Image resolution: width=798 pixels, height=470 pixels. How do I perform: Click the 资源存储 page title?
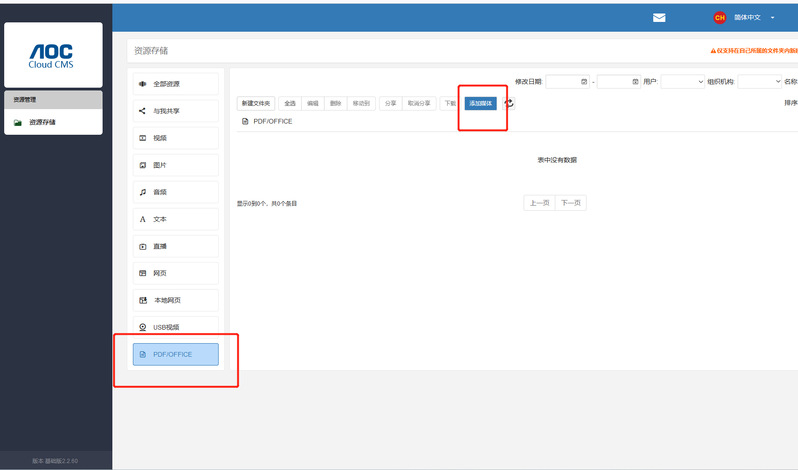(151, 51)
